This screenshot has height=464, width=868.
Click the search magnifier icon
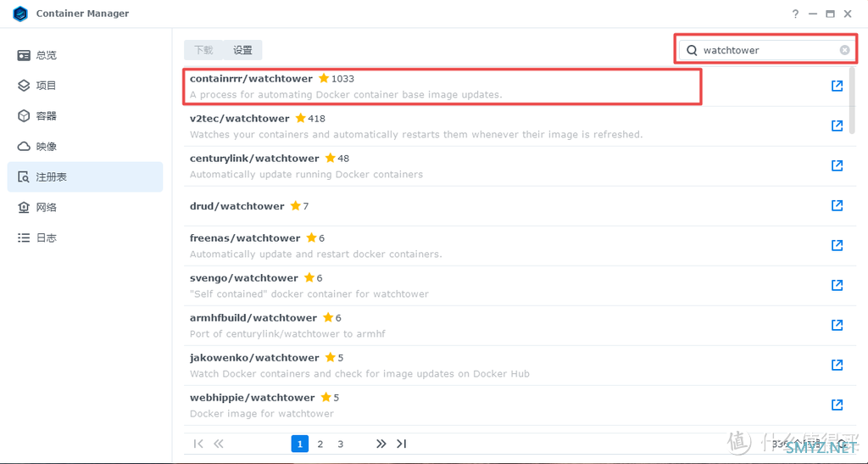pyautogui.click(x=692, y=50)
